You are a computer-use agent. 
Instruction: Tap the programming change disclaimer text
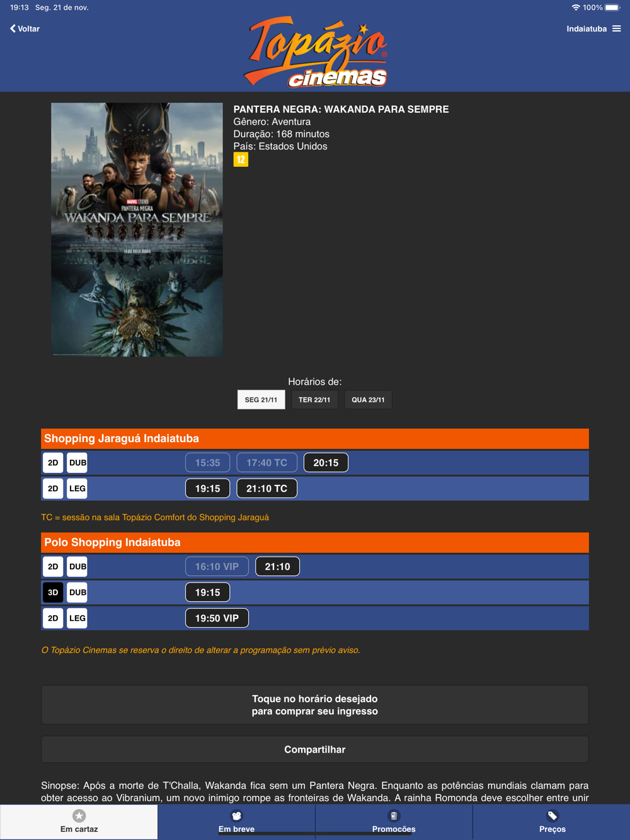[x=200, y=650]
